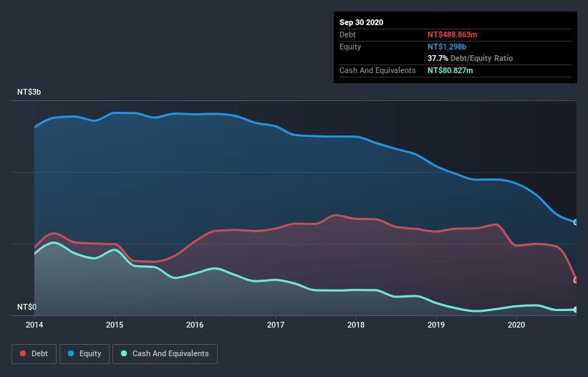Click the NT$0 y-axis label
Screen dimensions: 588x377
click(27, 307)
